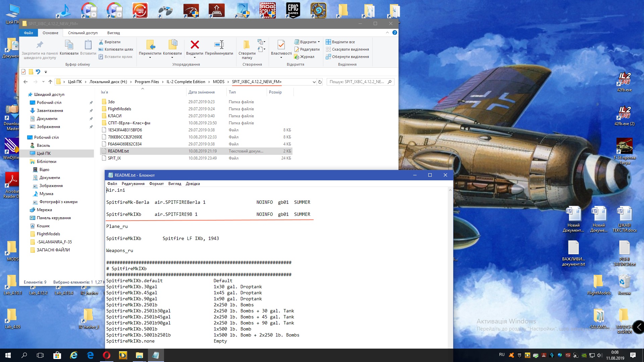Open the Epic Games desktop shortcut

coord(293,10)
